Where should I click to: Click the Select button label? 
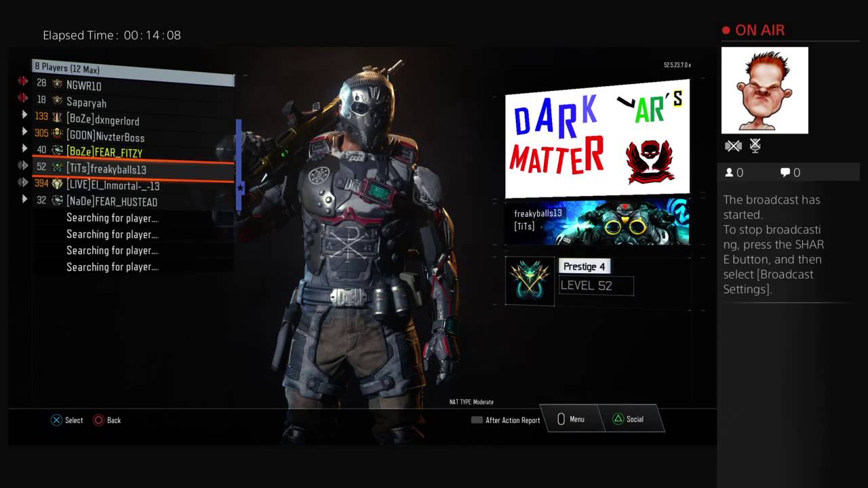[74, 420]
